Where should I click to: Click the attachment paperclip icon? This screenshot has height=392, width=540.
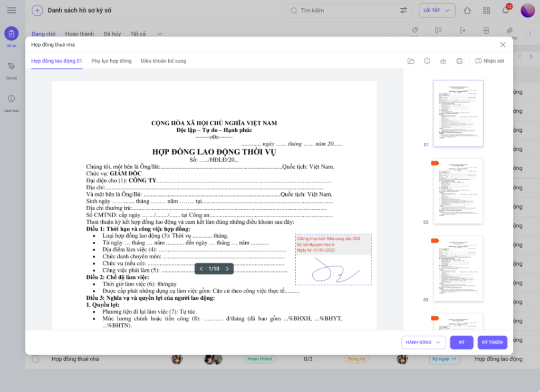[x=510, y=30]
